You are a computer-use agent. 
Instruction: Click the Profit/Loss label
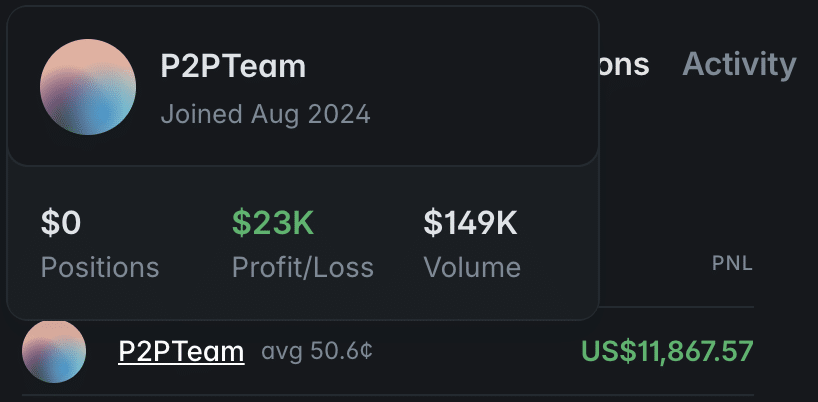pos(303,267)
